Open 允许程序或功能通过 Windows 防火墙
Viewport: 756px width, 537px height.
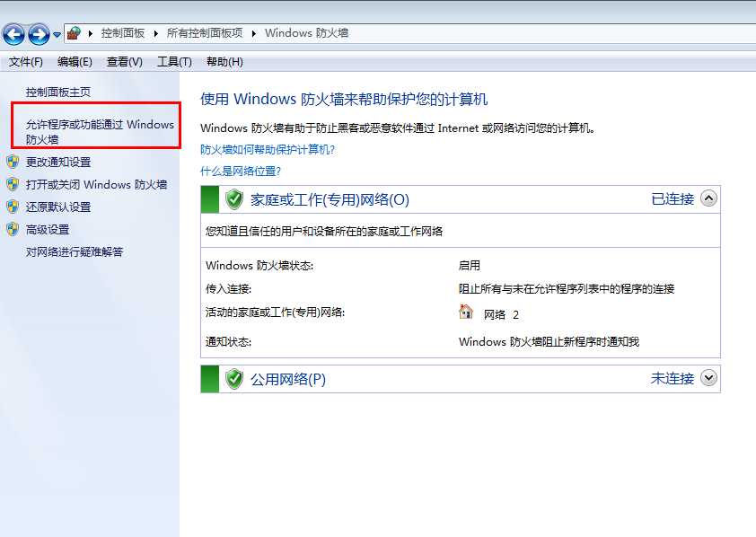click(100, 132)
